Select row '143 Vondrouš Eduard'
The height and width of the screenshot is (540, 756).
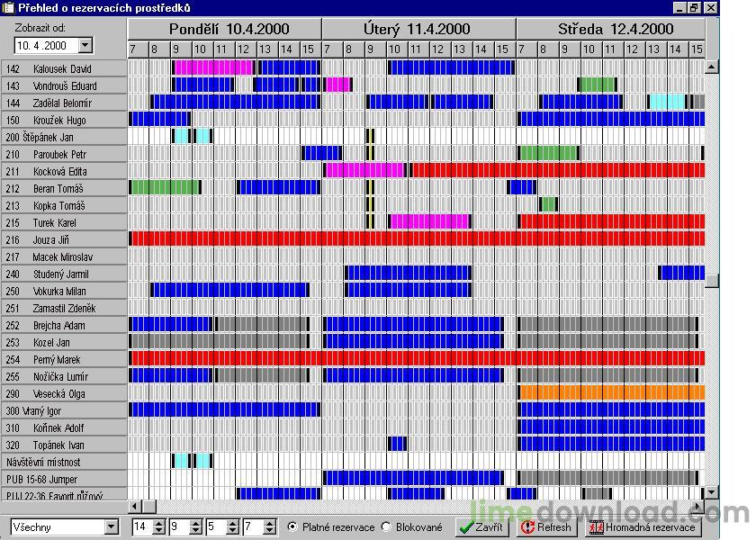point(64,85)
